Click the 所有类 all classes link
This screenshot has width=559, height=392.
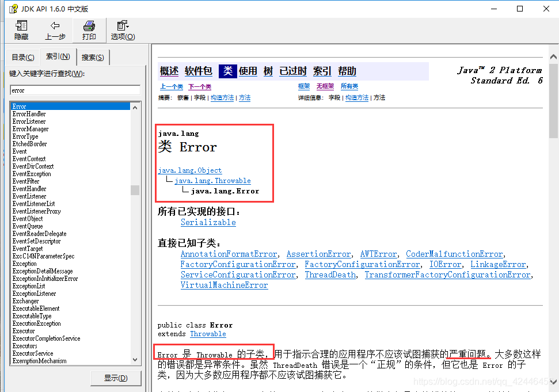tap(349, 86)
